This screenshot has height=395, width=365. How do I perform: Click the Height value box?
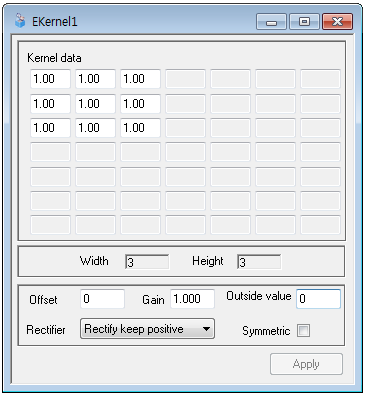tap(259, 262)
